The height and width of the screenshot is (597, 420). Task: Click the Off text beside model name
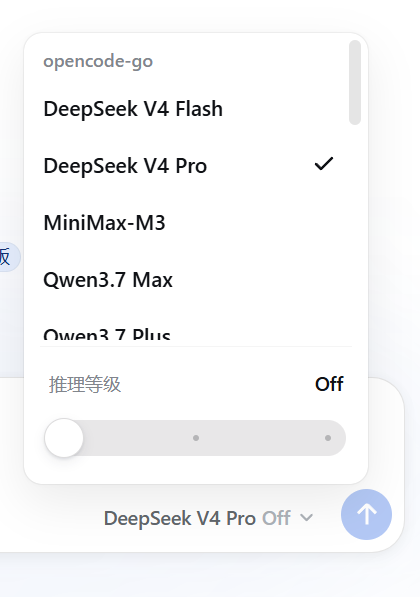pyautogui.click(x=276, y=518)
